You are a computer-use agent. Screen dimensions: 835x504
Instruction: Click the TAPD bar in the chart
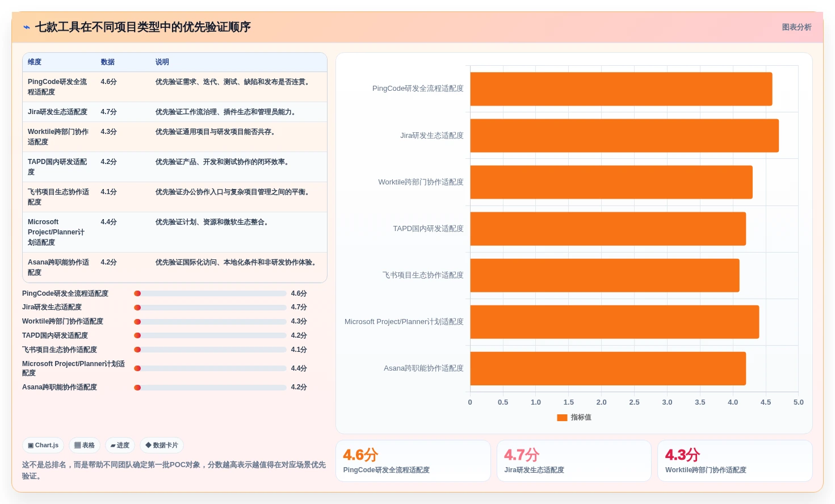(x=608, y=229)
